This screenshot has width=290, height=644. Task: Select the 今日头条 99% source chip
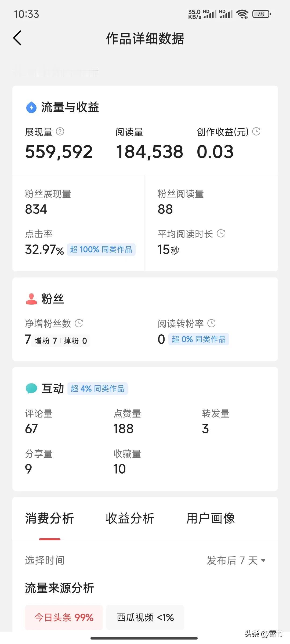point(64,617)
